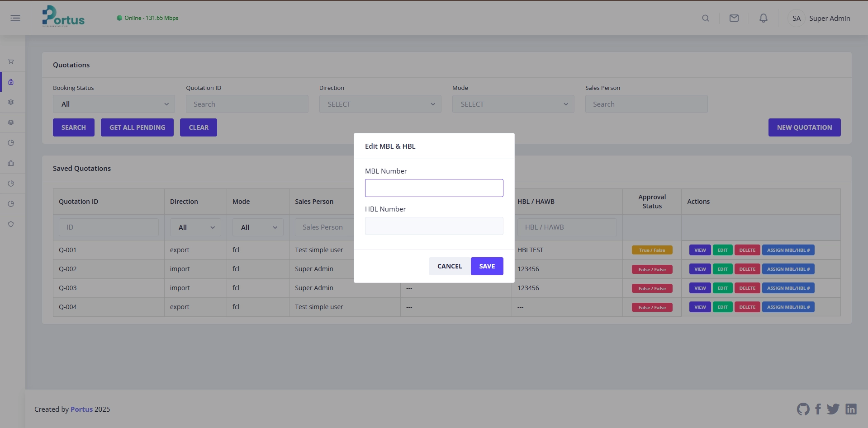Image resolution: width=868 pixels, height=428 pixels.
Task: Open the GitHub icon in footer
Action: 803,409
